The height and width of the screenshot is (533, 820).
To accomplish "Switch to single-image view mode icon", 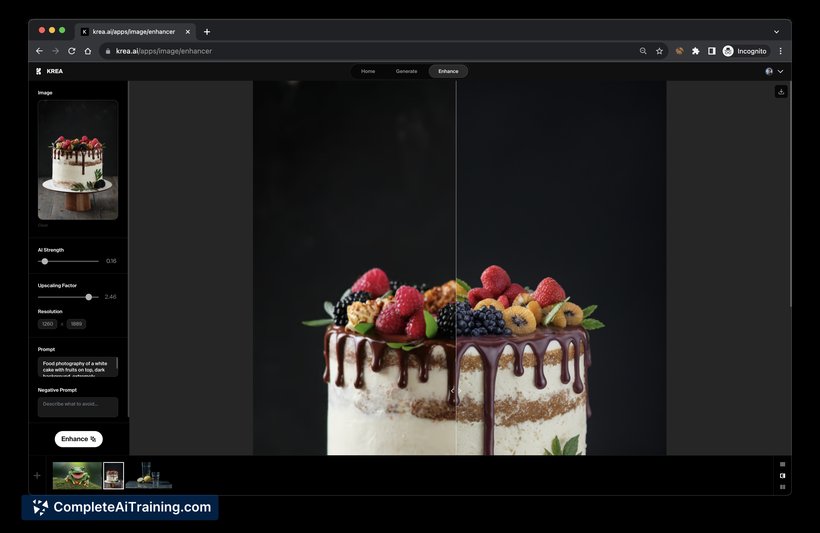I will pos(782,464).
